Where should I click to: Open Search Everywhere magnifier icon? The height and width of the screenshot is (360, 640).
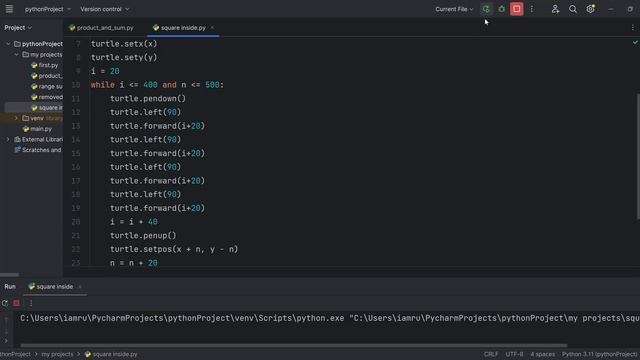[x=573, y=9]
